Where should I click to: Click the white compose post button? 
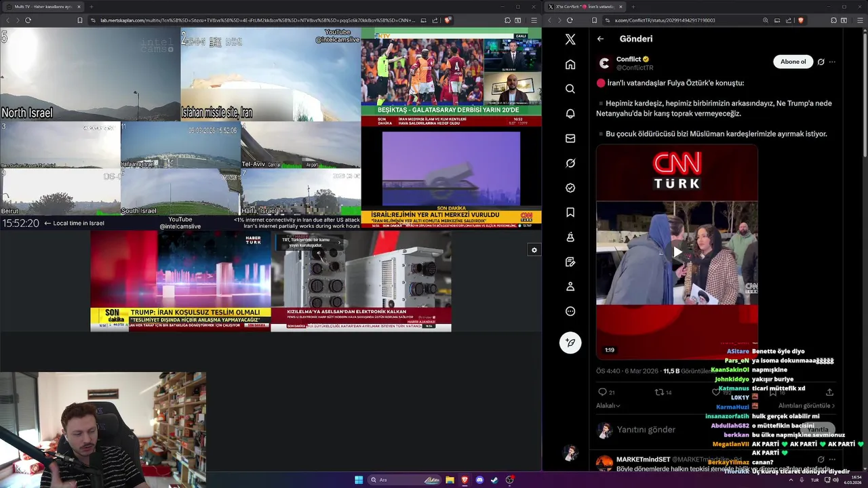[x=570, y=342]
